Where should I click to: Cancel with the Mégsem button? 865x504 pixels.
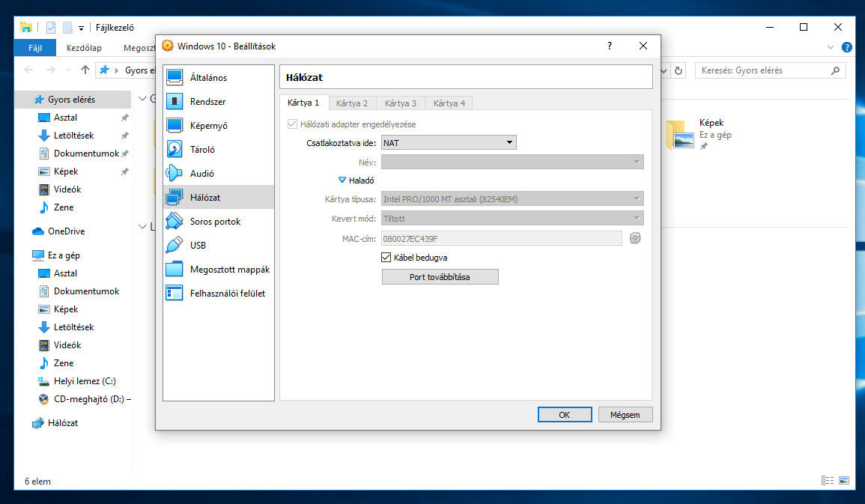[x=625, y=415]
